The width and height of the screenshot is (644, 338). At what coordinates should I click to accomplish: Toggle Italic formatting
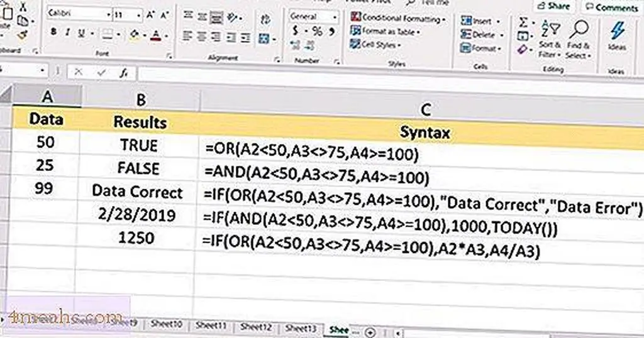tap(69, 33)
